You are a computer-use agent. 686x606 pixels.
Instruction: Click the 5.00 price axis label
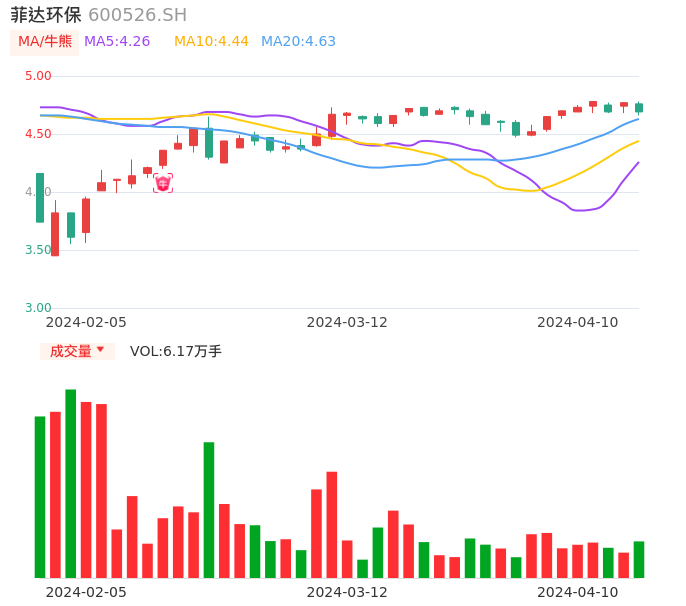click(x=38, y=76)
